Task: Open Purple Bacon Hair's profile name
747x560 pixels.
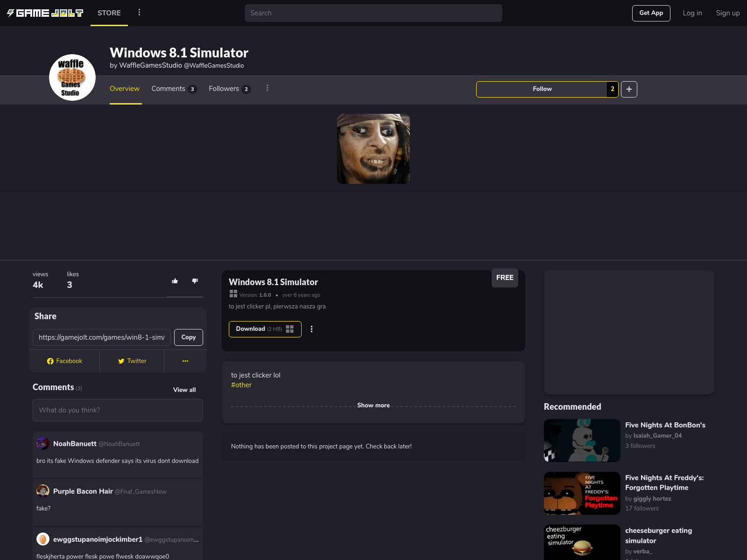Action: pyautogui.click(x=83, y=491)
